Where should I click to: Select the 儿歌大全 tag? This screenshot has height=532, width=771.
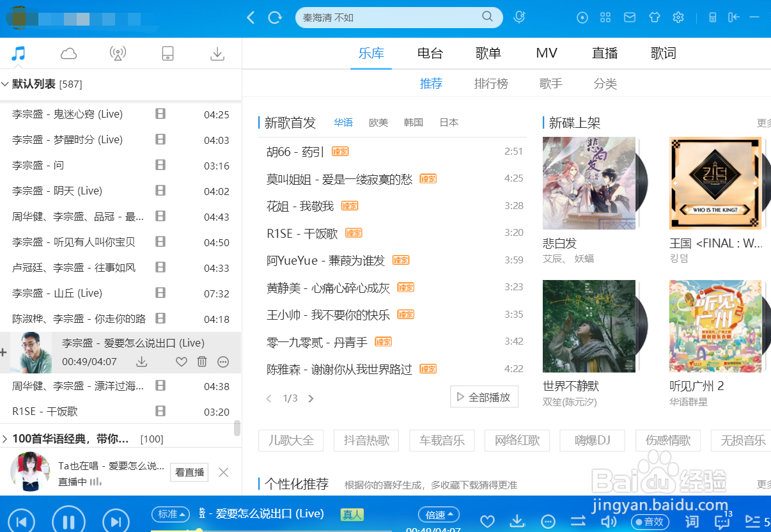point(291,440)
